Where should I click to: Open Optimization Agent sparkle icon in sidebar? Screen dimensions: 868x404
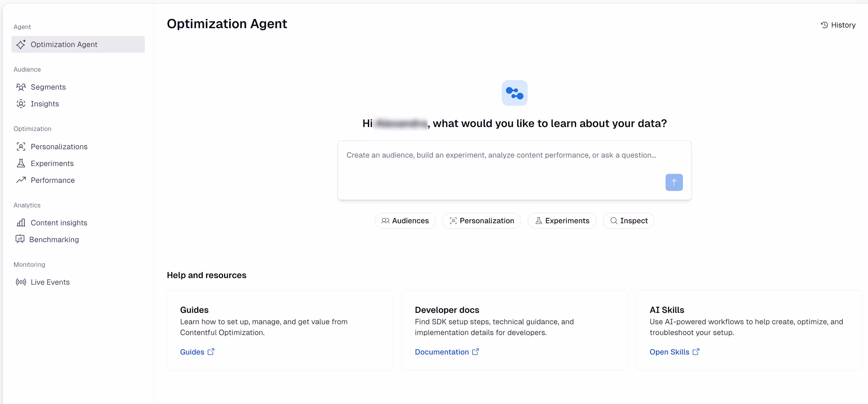coord(21,44)
